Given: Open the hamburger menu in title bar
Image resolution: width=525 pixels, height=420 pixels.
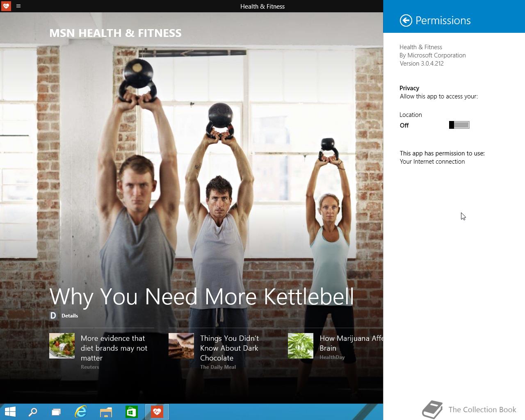Looking at the screenshot, I should tap(18, 6).
